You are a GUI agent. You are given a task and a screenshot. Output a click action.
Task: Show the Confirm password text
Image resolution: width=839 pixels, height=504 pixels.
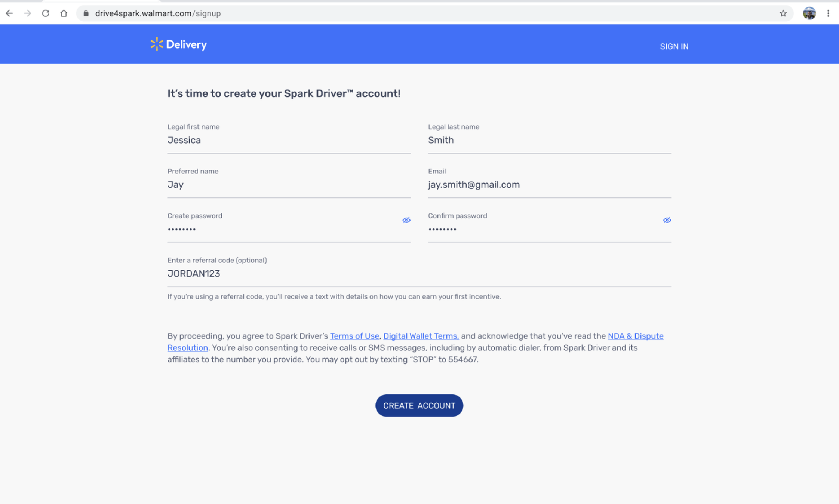click(667, 220)
